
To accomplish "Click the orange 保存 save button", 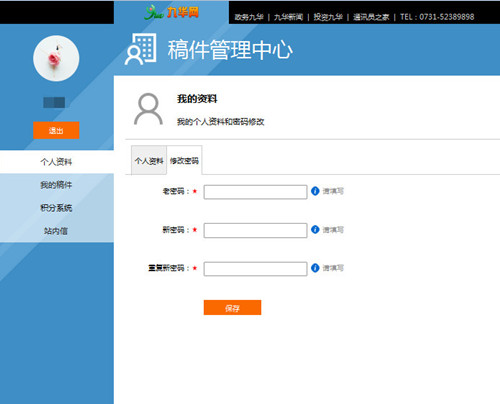I will tap(232, 308).
